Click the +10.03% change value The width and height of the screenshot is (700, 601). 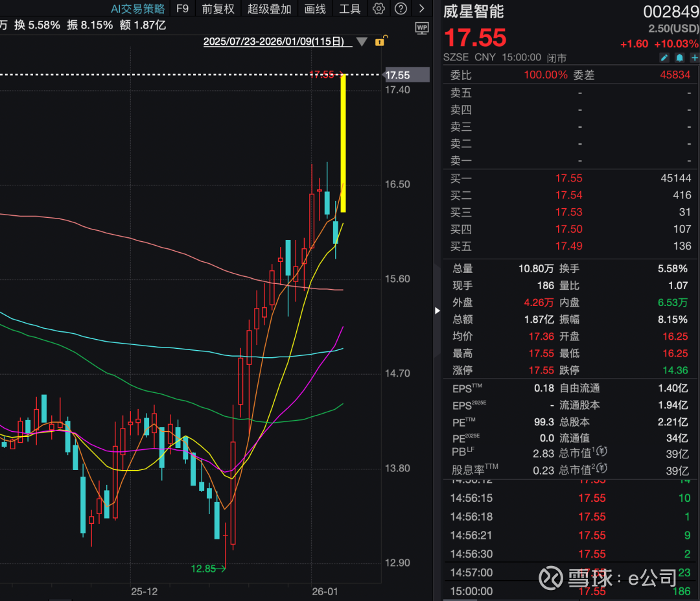(x=676, y=43)
